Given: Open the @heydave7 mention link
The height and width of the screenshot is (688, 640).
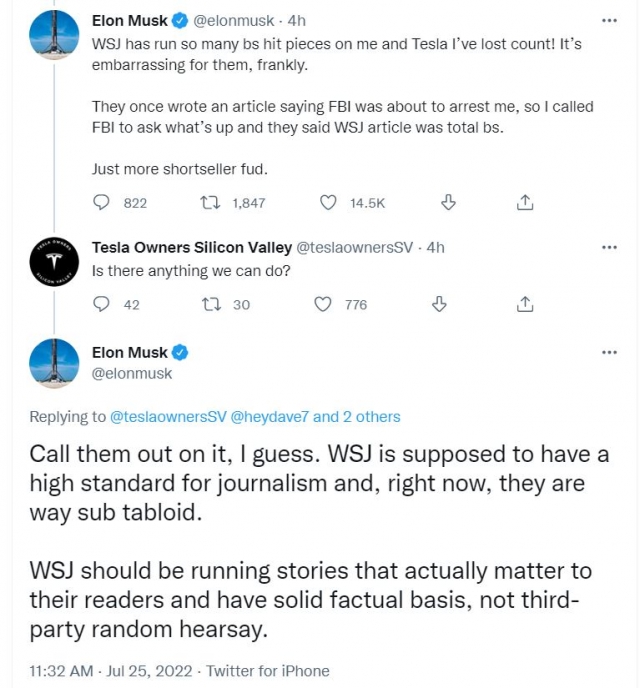Looking at the screenshot, I should (x=270, y=416).
